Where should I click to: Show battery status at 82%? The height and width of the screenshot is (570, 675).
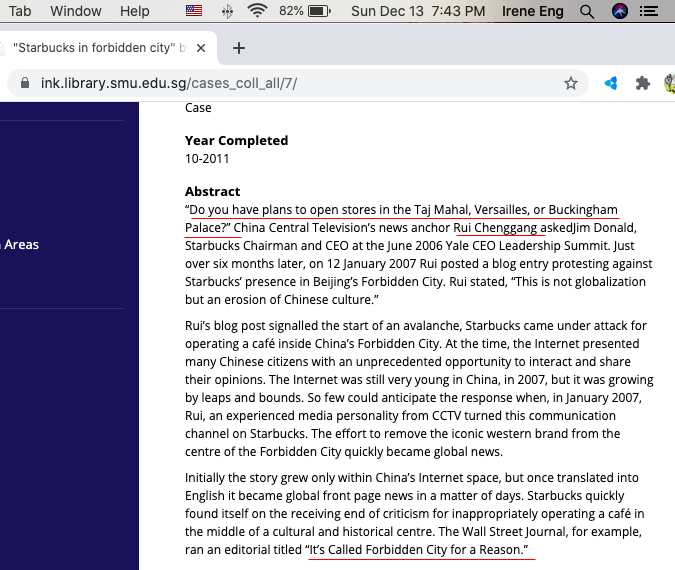point(307,11)
